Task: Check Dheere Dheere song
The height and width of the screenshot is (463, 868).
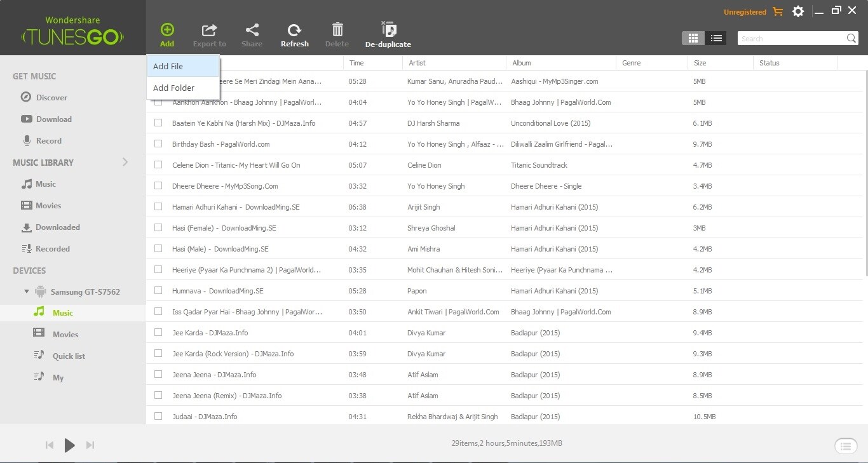Action: (x=158, y=185)
